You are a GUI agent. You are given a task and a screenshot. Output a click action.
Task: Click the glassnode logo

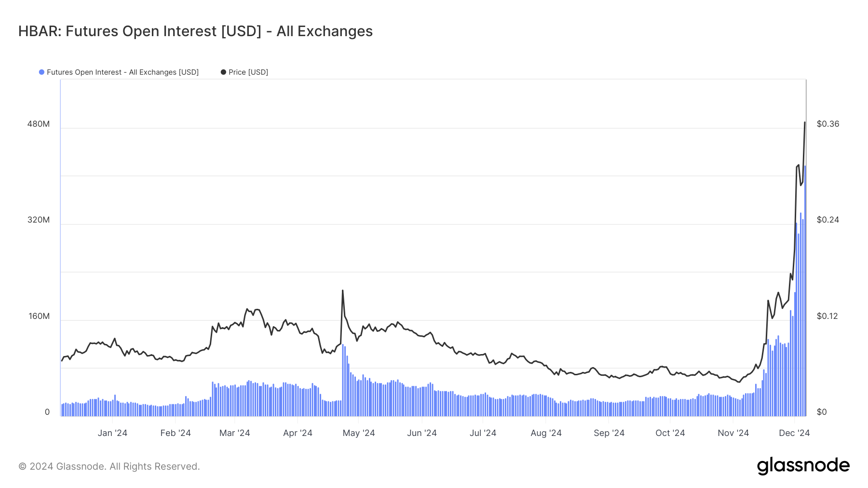(803, 466)
